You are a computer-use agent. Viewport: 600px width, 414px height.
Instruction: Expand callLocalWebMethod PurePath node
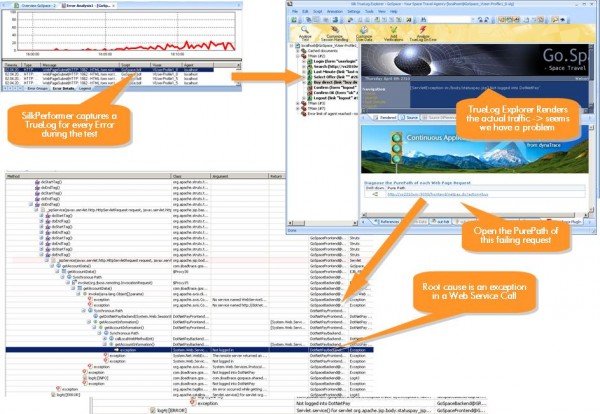105,339
